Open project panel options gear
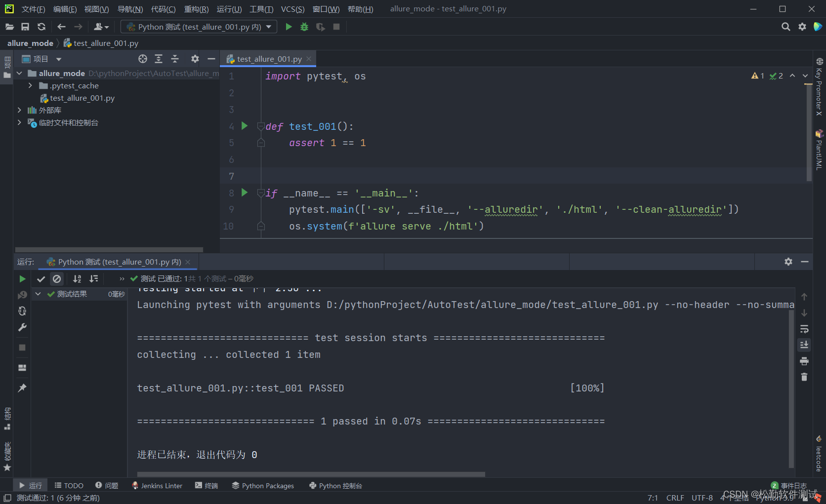Image resolution: width=826 pixels, height=504 pixels. pyautogui.click(x=195, y=59)
